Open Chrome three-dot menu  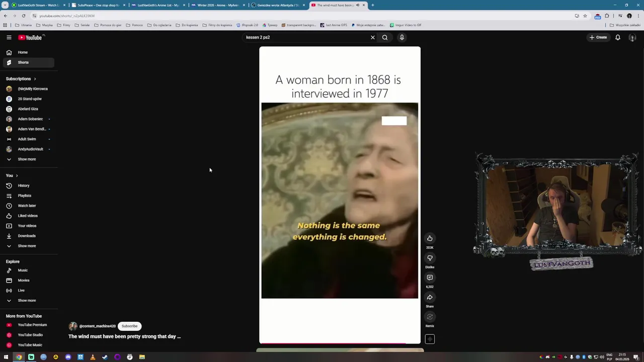tap(637, 16)
